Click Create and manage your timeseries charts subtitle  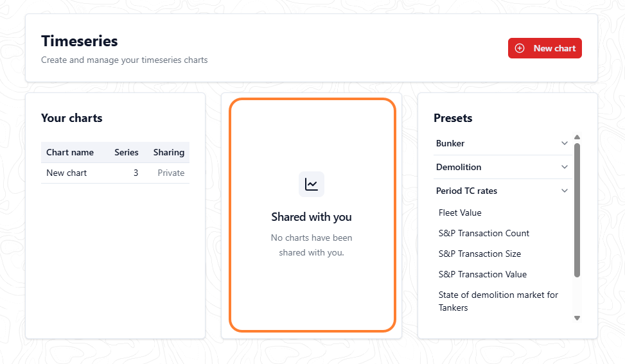(x=125, y=60)
